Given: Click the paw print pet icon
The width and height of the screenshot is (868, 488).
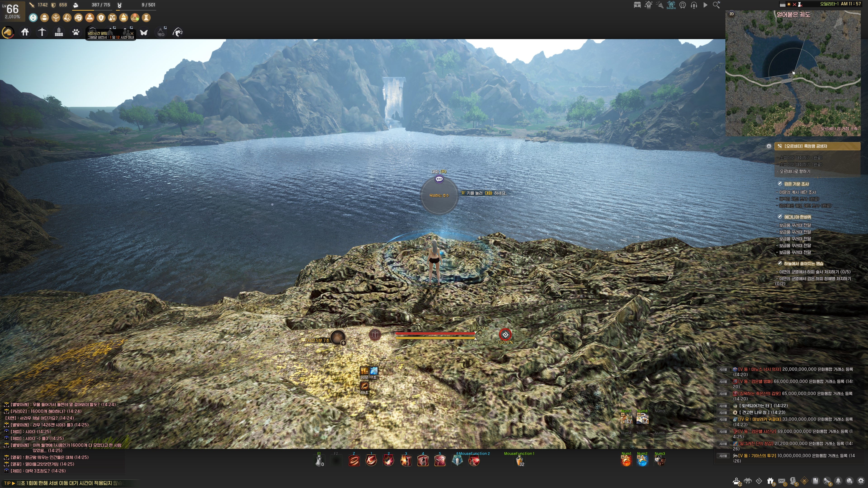Looking at the screenshot, I should click(76, 32).
